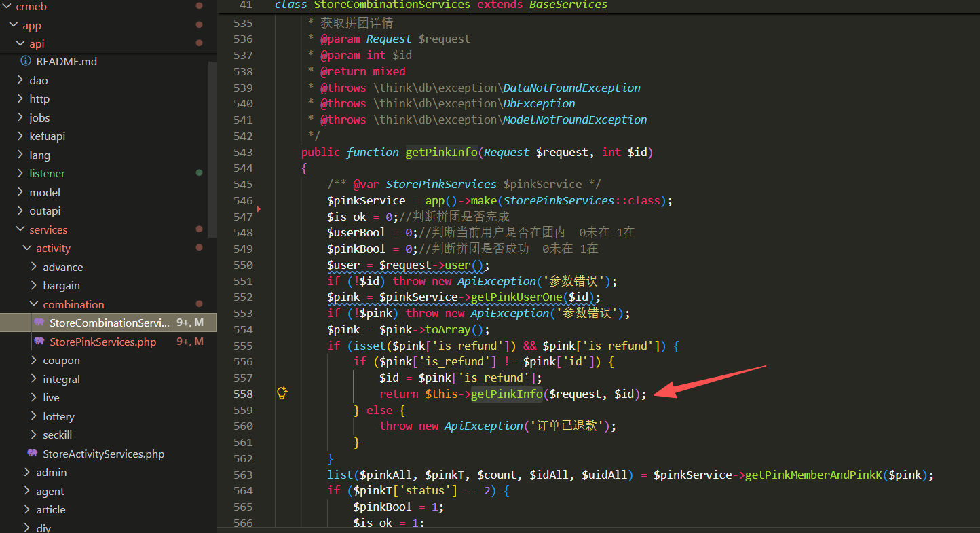Click the PHP elephant icon of StoreActivityServices.php

[32, 454]
